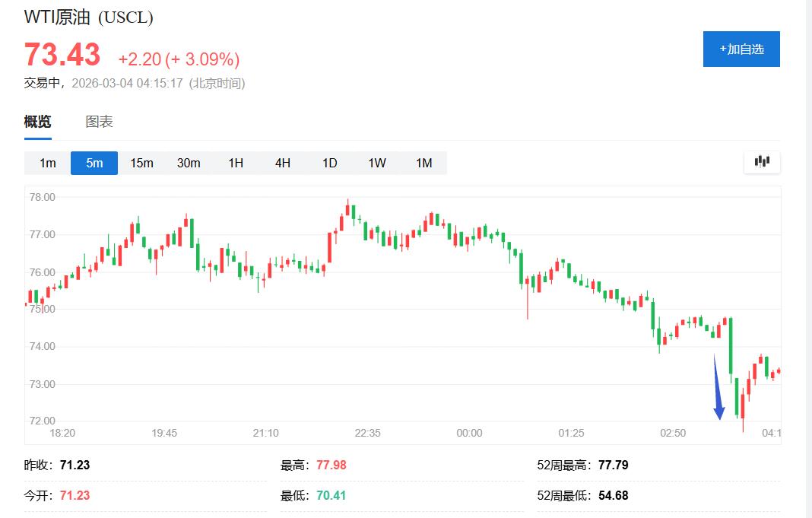Select the 1H timeframe

pos(236,163)
